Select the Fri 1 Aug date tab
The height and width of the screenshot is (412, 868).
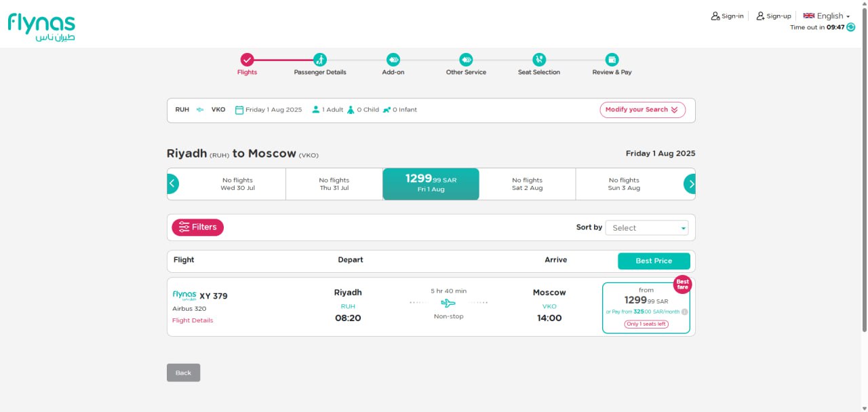click(x=431, y=184)
